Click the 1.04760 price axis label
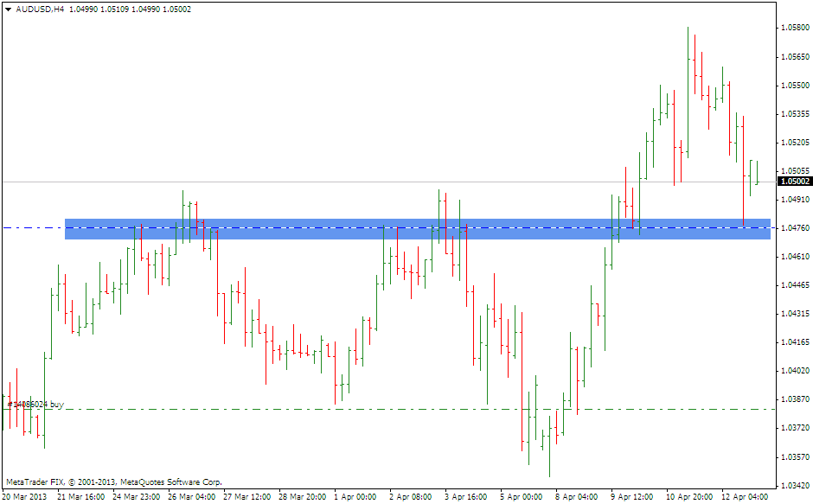 coord(794,228)
